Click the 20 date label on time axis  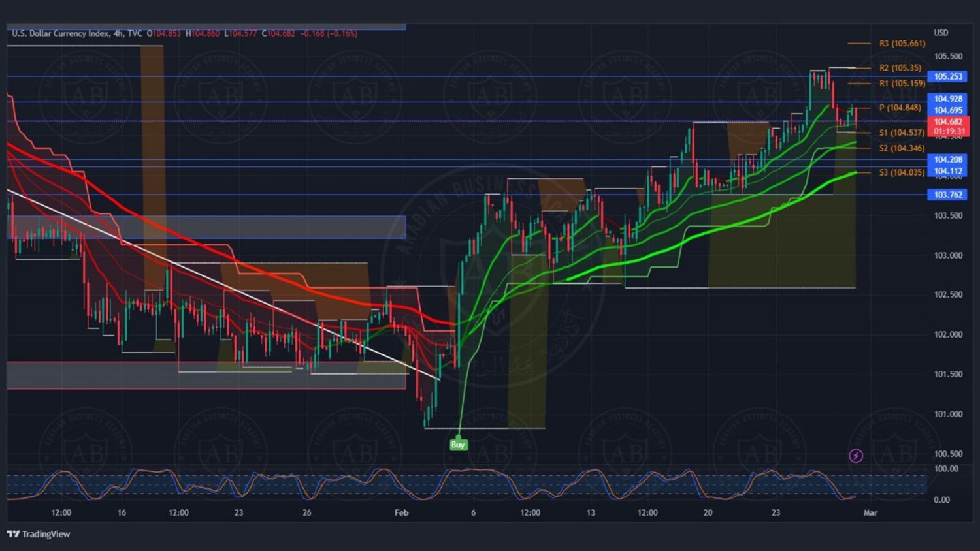[708, 513]
